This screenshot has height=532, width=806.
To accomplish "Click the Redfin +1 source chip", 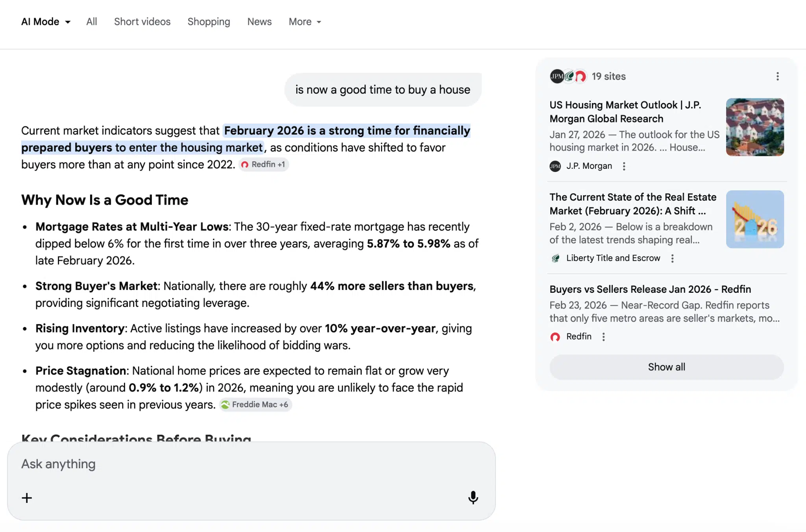I will (x=264, y=164).
